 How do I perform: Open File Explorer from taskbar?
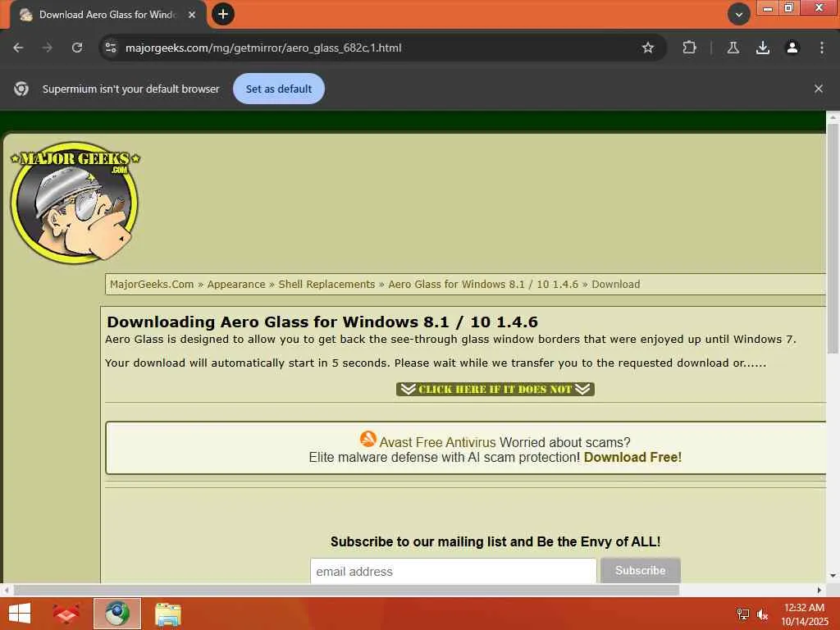[167, 614]
